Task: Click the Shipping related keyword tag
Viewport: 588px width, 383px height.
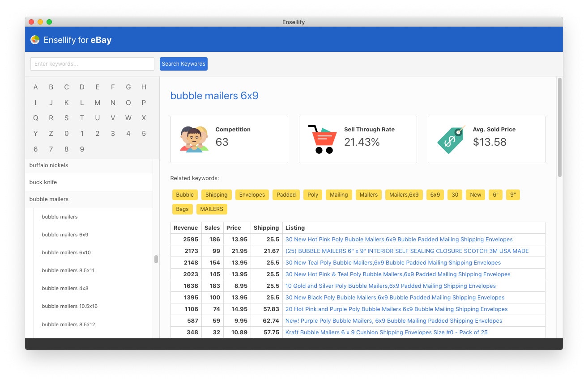Action: coord(217,195)
